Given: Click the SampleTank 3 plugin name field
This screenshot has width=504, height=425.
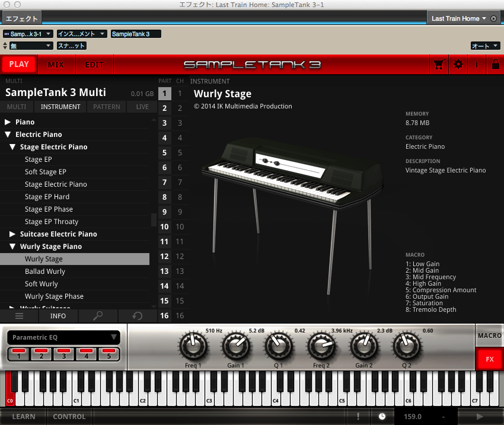Looking at the screenshot, I should pos(136,34).
